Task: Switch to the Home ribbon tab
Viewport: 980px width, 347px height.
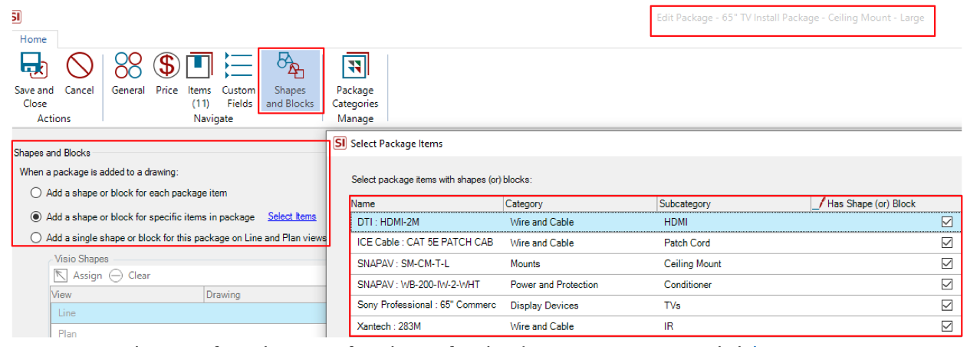Action: [33, 39]
